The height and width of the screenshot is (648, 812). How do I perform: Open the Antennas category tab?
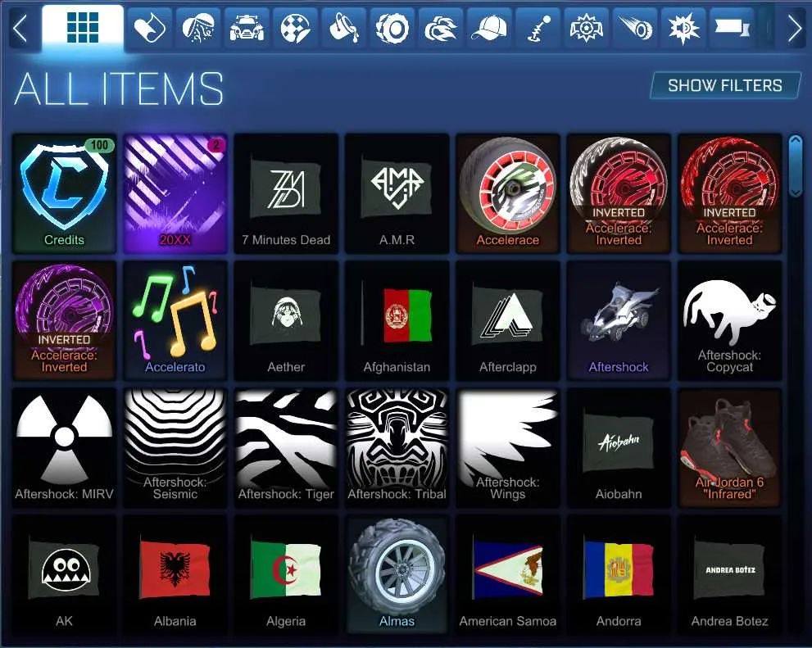click(538, 27)
